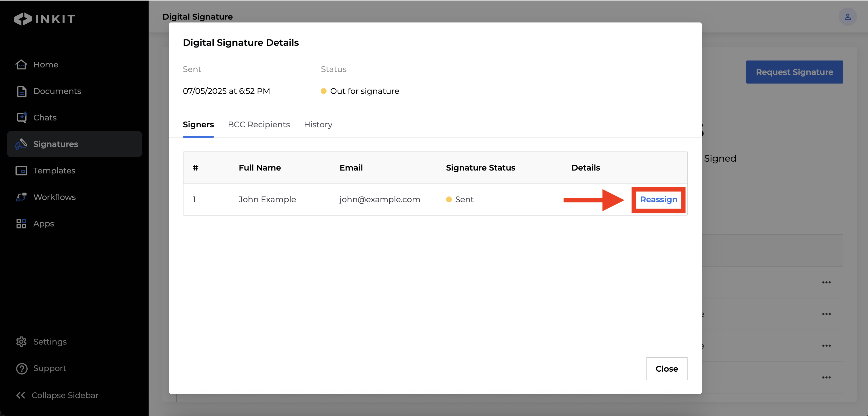This screenshot has width=868, height=416.
Task: Click the Sent signature status cell
Action: (x=460, y=200)
